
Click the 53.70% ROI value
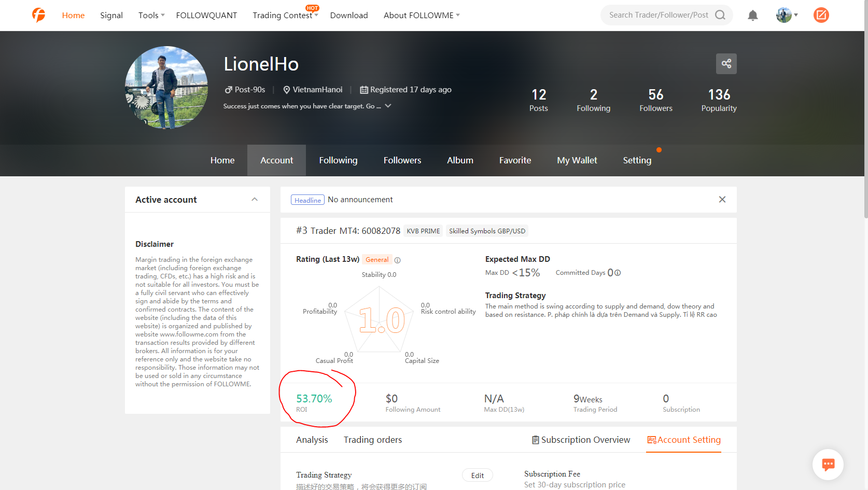point(314,399)
